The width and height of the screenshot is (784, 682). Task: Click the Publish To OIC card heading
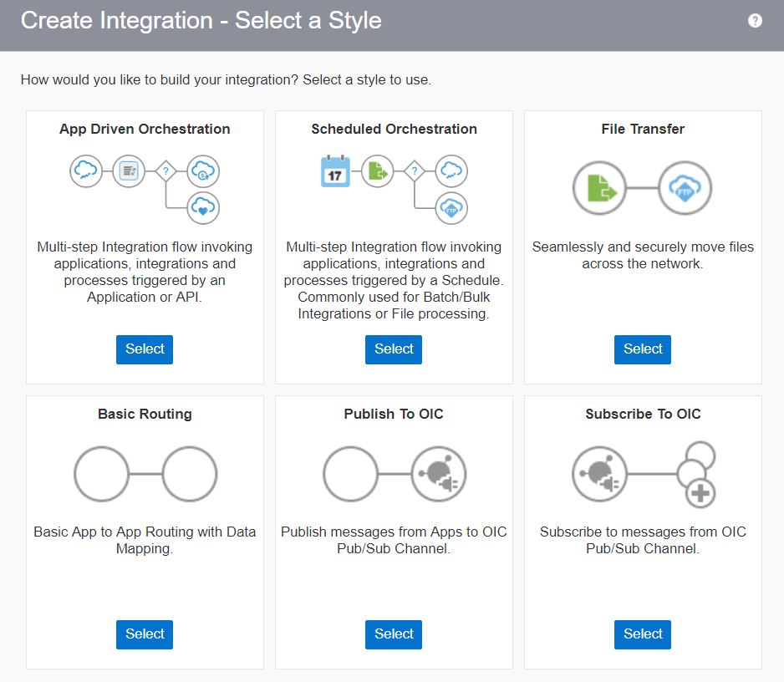(394, 414)
